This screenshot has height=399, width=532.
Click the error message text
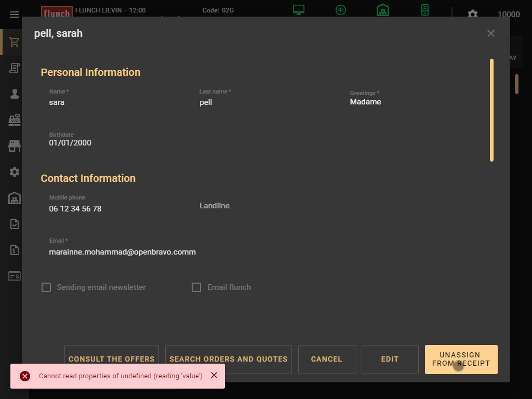[x=121, y=376]
